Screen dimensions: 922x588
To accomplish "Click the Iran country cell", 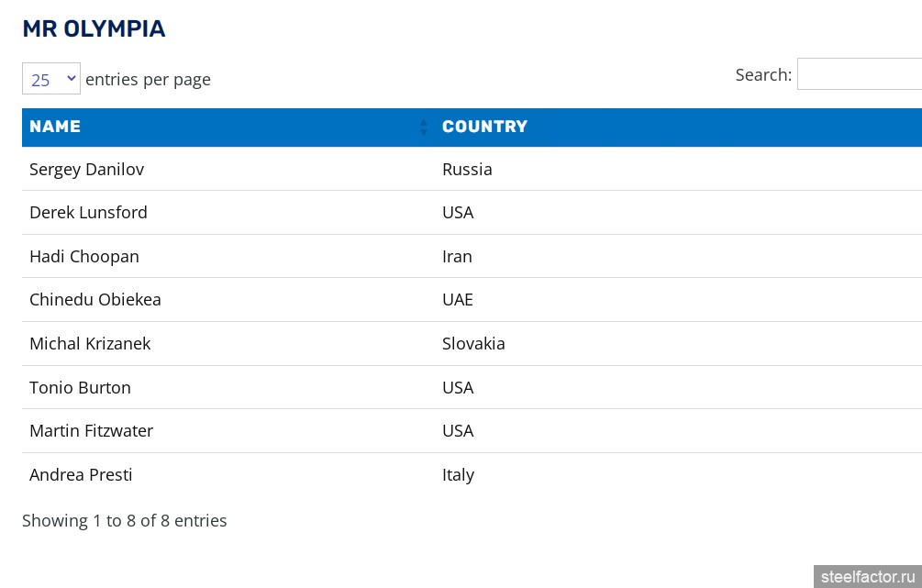I will [x=457, y=256].
